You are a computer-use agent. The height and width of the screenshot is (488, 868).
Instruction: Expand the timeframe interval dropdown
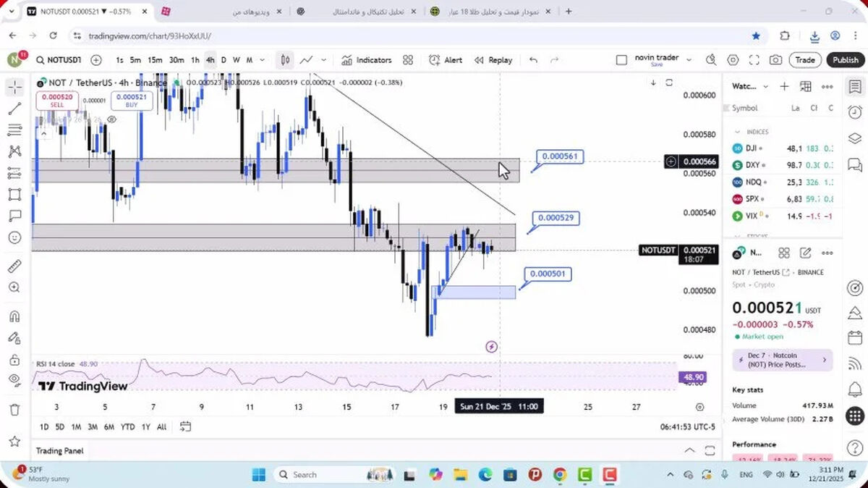point(263,60)
